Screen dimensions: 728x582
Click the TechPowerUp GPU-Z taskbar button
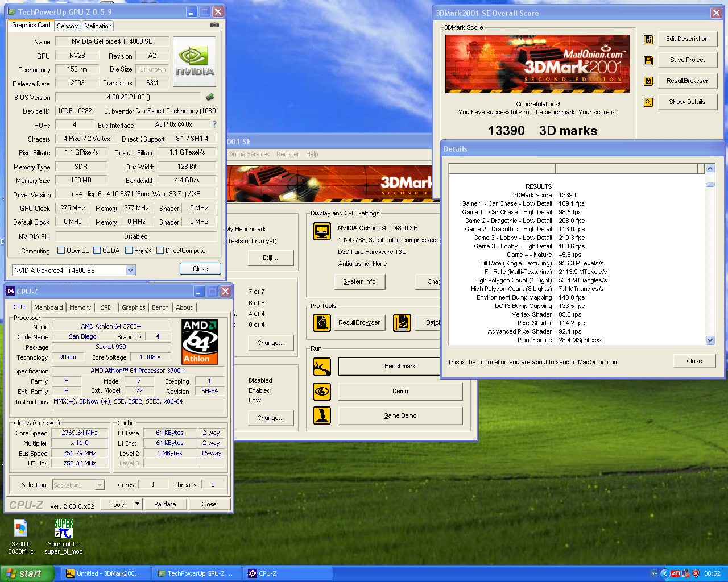197,573
